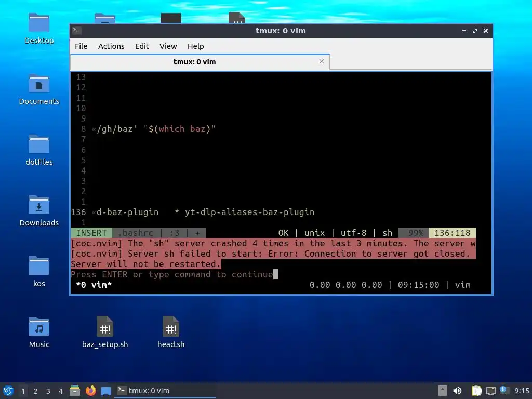Open the Music folder icon

point(38,327)
